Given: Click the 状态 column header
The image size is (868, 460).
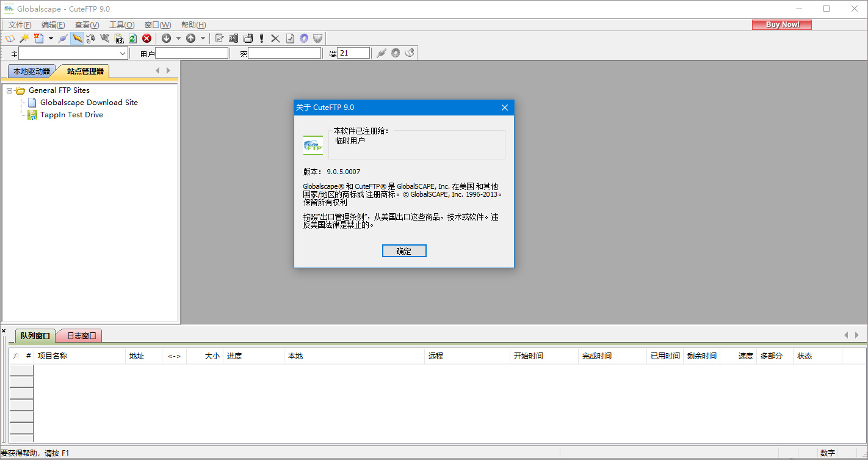Looking at the screenshot, I should click(818, 356).
